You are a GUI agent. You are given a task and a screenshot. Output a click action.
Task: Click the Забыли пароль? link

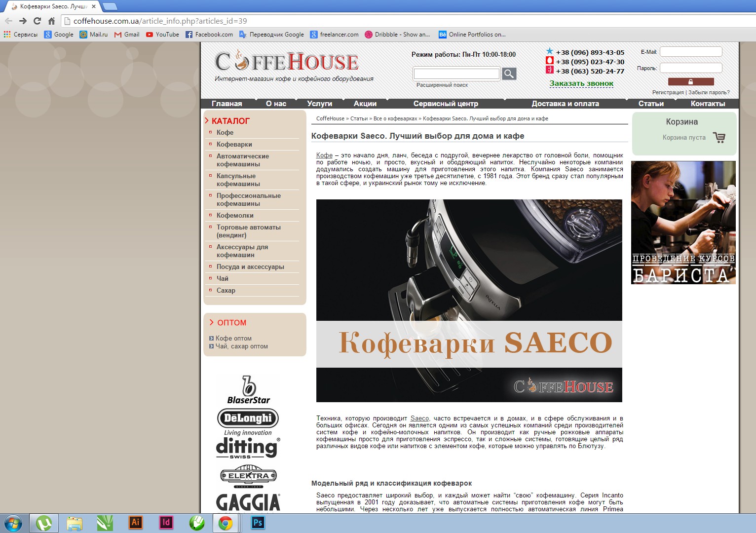click(709, 92)
